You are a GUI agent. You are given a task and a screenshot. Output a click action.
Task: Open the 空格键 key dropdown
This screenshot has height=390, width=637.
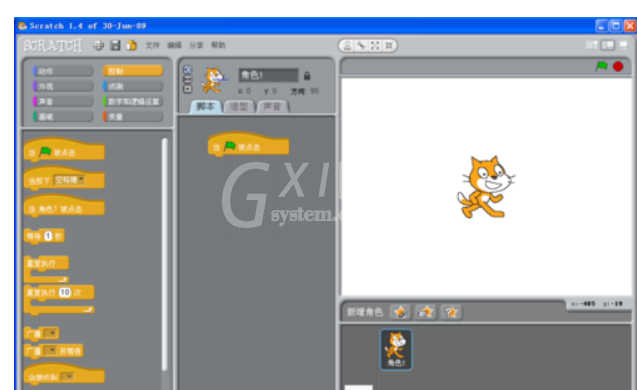pyautogui.click(x=69, y=180)
